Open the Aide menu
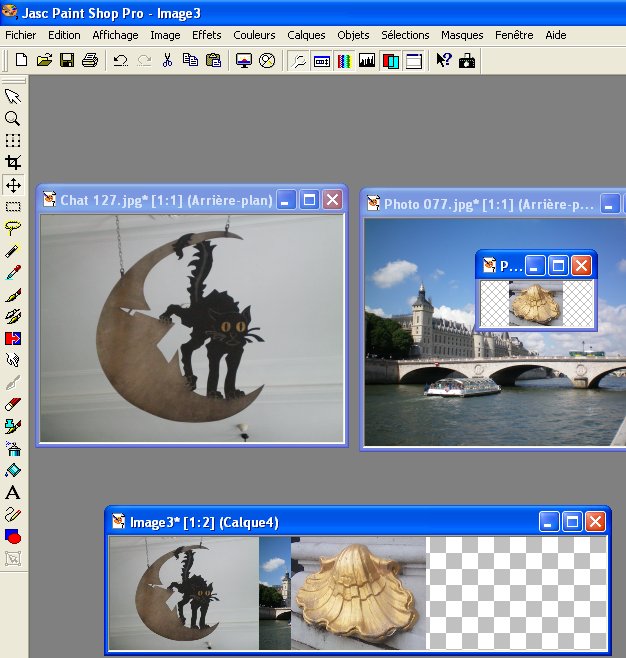 pos(556,35)
